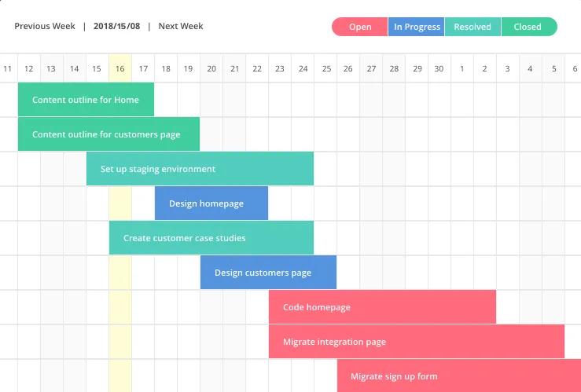
Task: Toggle the Open status filter
Action: (360, 27)
